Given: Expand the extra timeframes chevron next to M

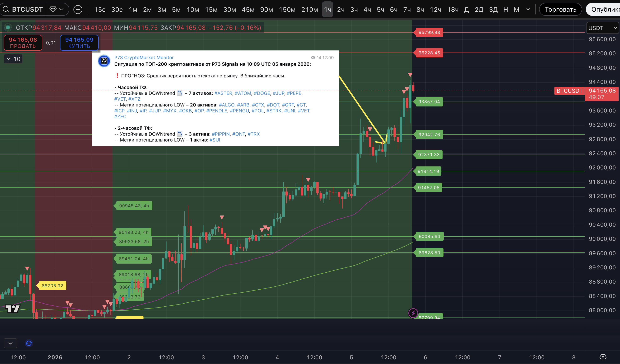Looking at the screenshot, I should tap(527, 9).
